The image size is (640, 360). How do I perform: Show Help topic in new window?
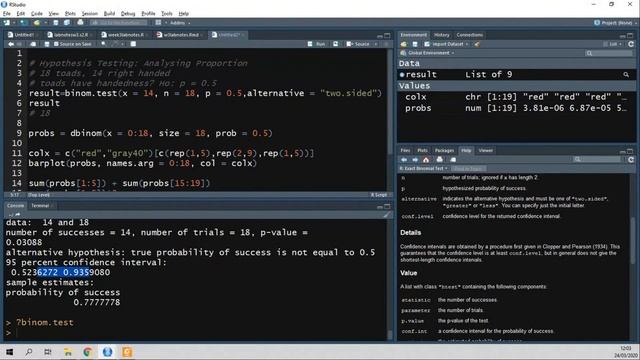click(x=453, y=160)
